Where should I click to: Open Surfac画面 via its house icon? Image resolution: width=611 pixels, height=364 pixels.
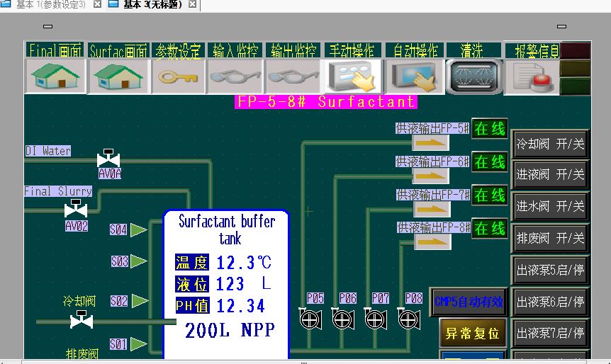coord(118,76)
